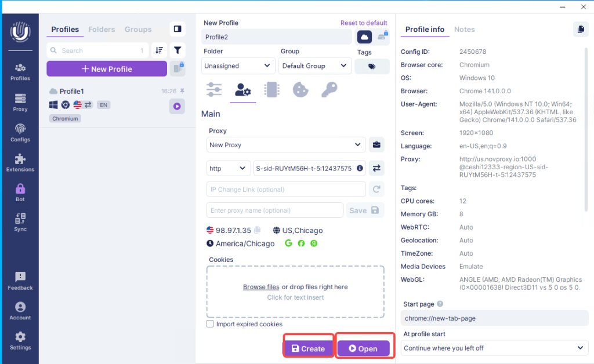Click the check proxy arrows icon

(376, 168)
